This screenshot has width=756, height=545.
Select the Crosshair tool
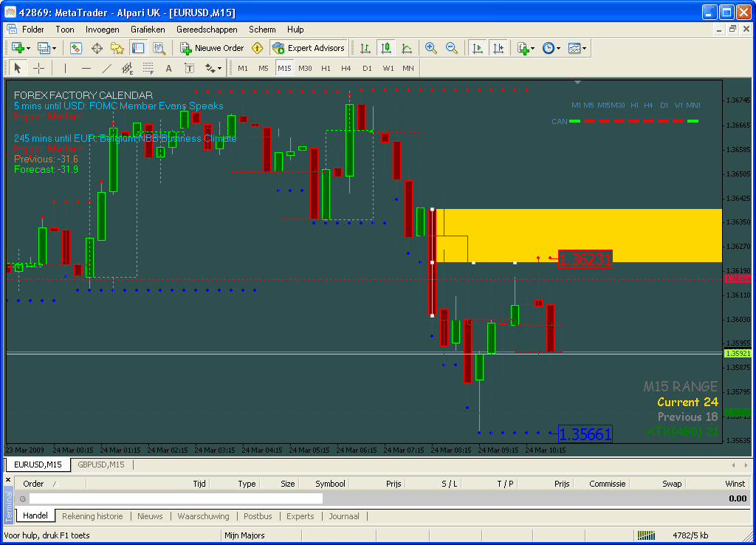[x=38, y=68]
